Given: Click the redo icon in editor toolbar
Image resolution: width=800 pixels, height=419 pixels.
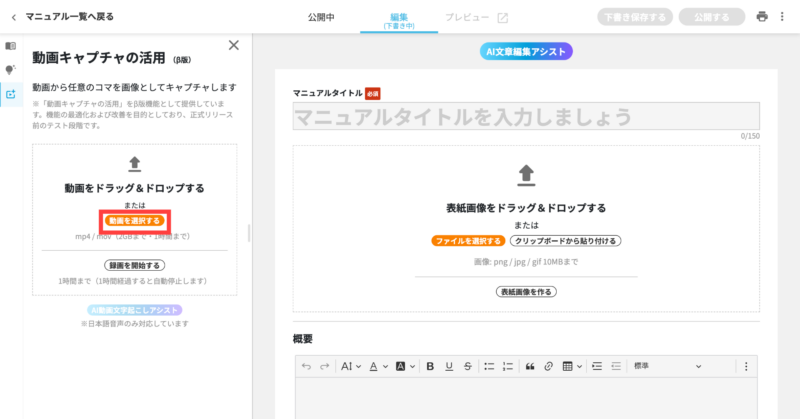Looking at the screenshot, I should [324, 366].
